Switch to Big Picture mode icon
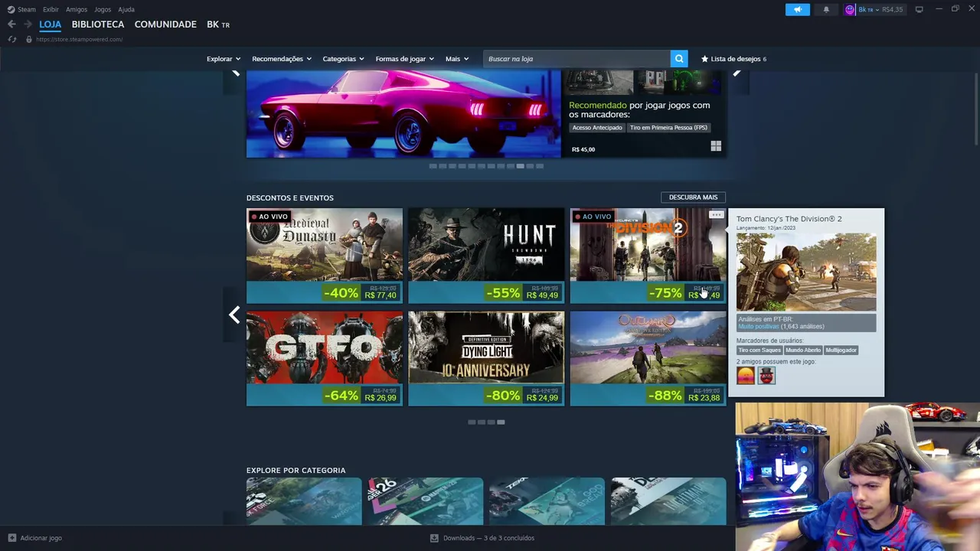This screenshot has height=551, width=980. point(919,9)
